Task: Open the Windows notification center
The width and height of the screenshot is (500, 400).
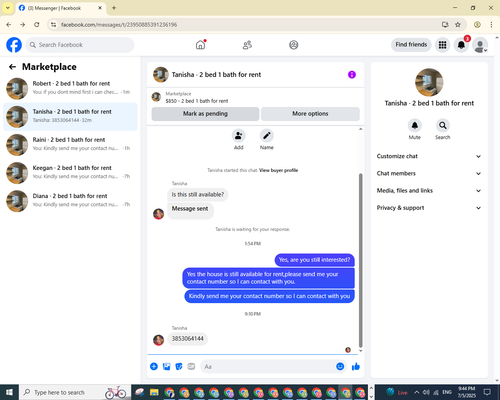Action: (x=487, y=392)
